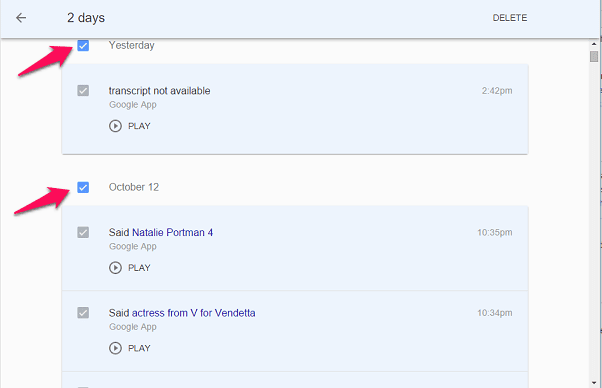
Task: Uncheck the October 12 group checkbox
Action: click(83, 187)
